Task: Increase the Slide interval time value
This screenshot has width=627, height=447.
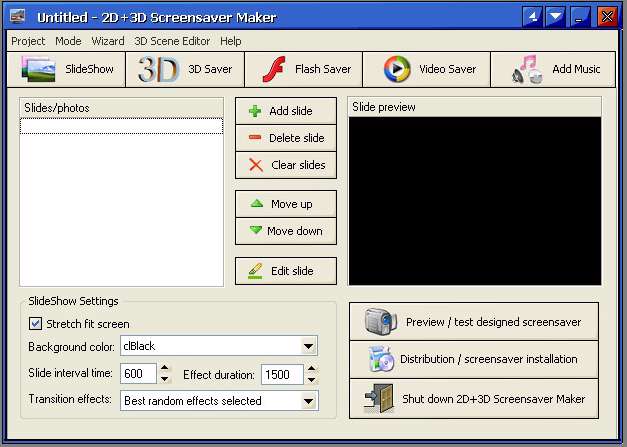Action: (164, 368)
